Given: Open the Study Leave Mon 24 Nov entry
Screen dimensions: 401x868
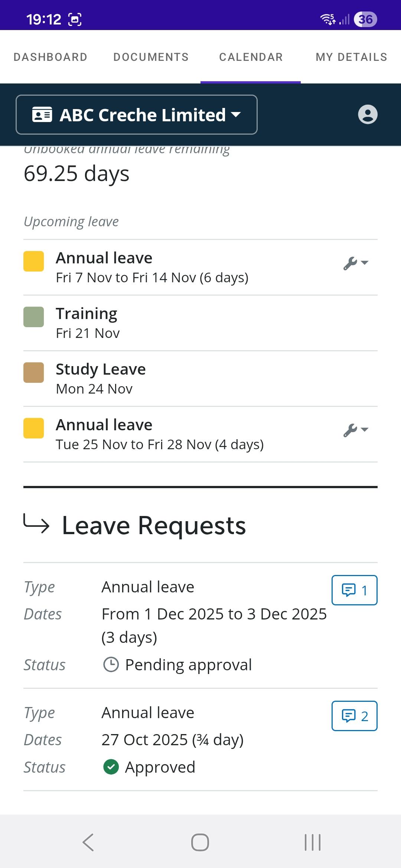Looking at the screenshot, I should 101,378.
